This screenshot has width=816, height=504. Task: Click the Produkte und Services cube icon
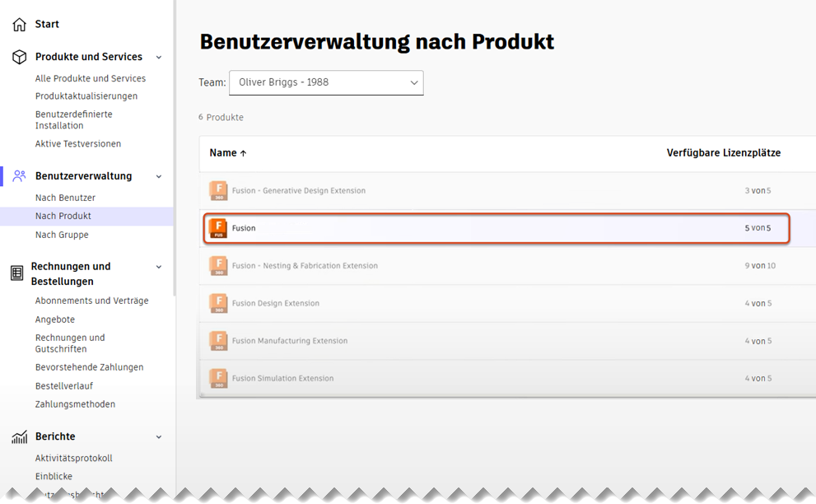[19, 57]
